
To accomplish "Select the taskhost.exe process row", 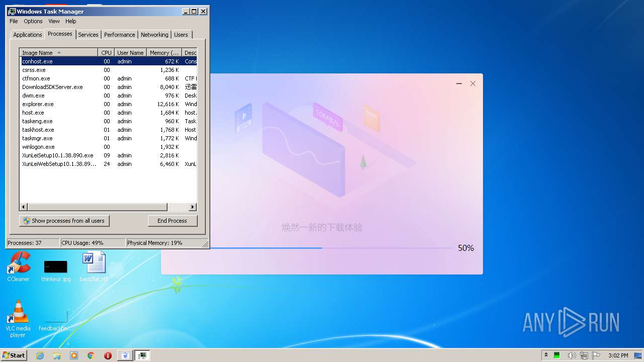I will (108, 130).
